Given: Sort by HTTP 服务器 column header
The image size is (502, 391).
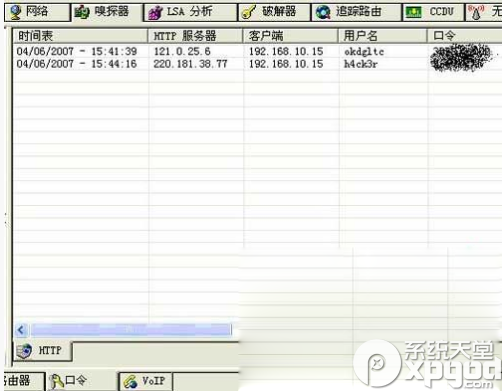Looking at the screenshot, I should [x=195, y=36].
